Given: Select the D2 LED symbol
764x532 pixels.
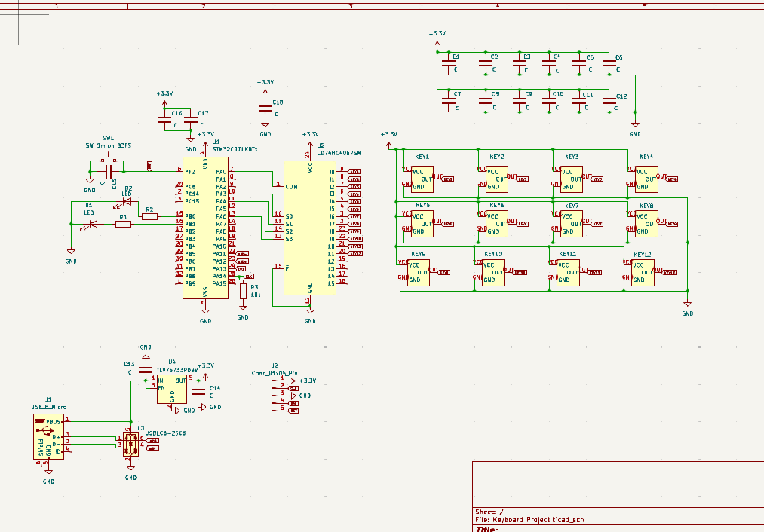Looking at the screenshot, I should pos(126,200).
